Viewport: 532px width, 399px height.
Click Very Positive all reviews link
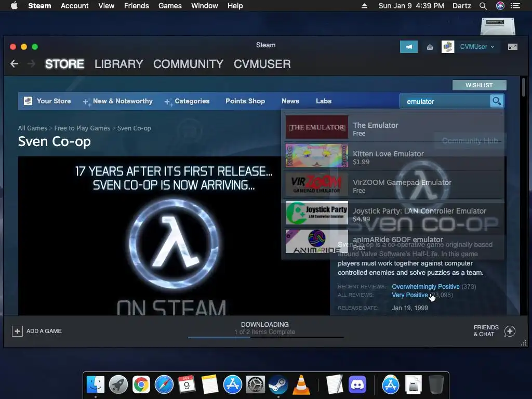coord(410,295)
